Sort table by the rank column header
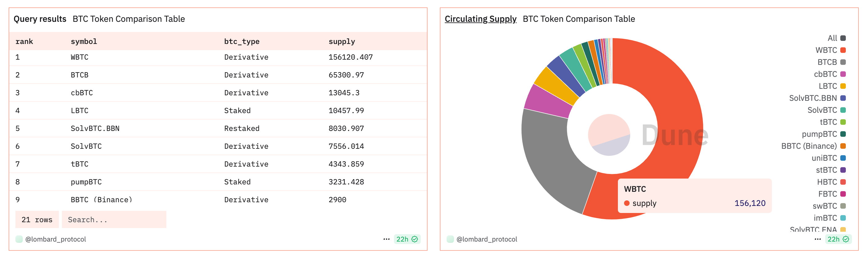Viewport: 868px width, 260px height. point(24,41)
